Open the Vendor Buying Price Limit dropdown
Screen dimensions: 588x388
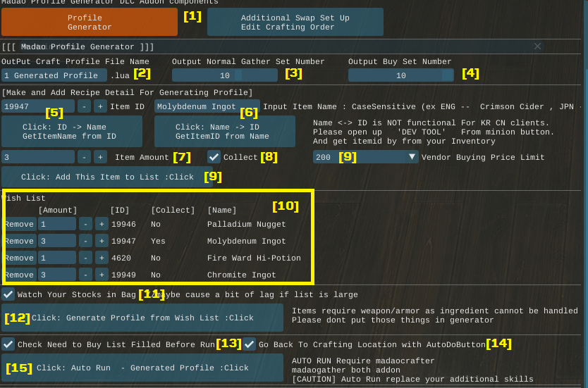[x=366, y=157]
